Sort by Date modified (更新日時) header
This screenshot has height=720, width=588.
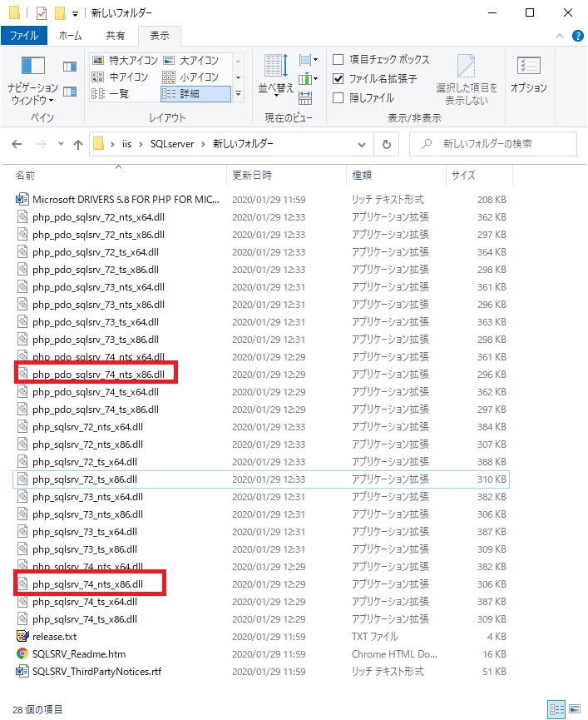(286, 175)
